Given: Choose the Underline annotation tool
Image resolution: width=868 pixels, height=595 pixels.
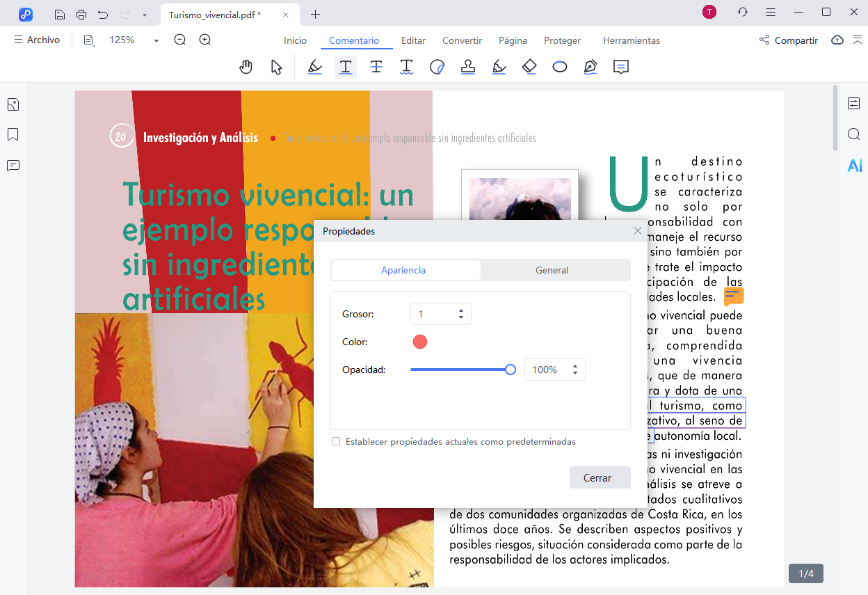Looking at the screenshot, I should pos(407,66).
